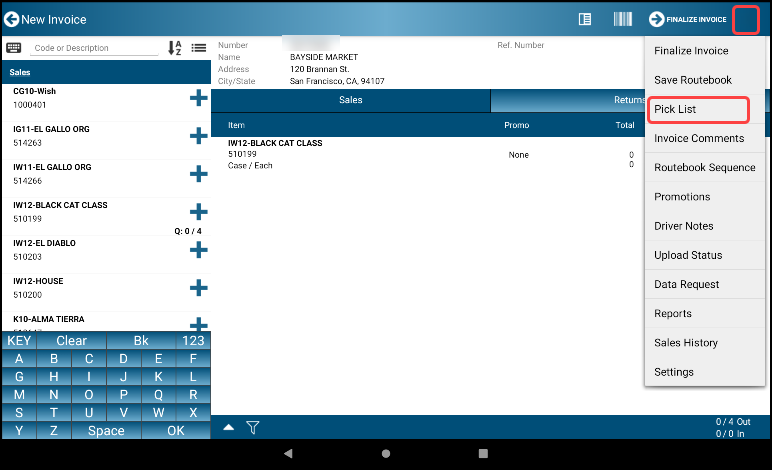The width and height of the screenshot is (772, 470).
Task: Select Routebook Sequence in the menu
Action: [705, 167]
